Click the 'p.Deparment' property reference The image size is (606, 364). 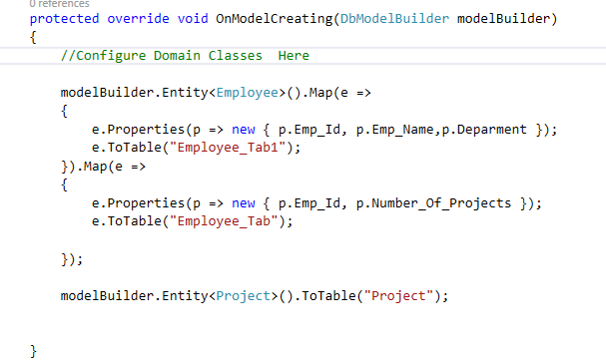[x=484, y=130]
